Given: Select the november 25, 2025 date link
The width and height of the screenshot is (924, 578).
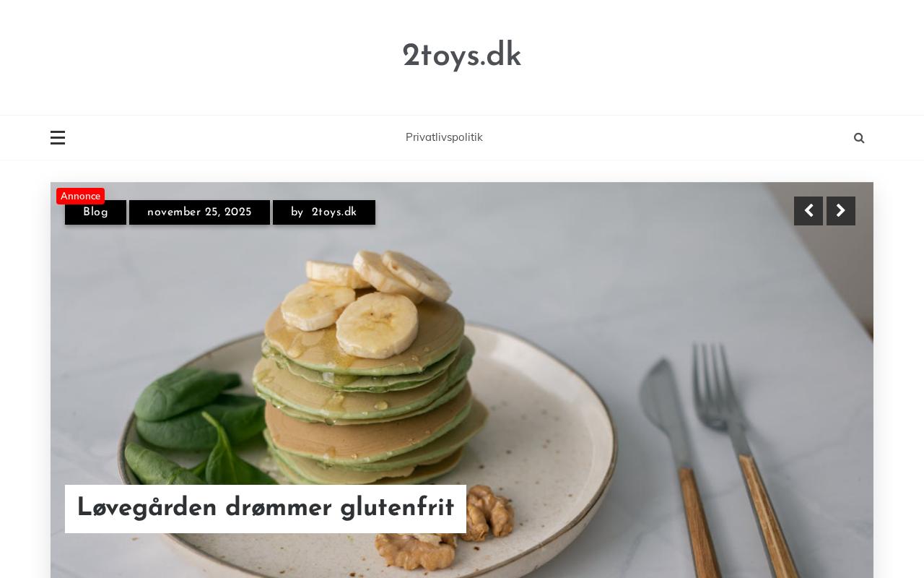Looking at the screenshot, I should click(199, 212).
